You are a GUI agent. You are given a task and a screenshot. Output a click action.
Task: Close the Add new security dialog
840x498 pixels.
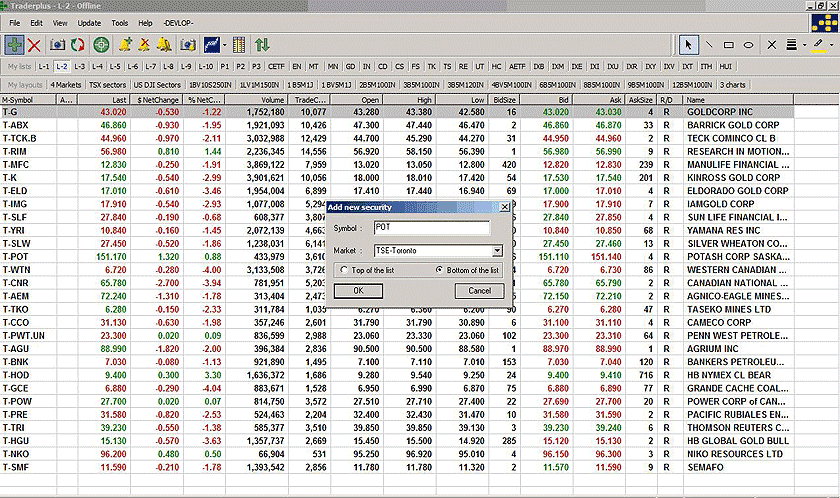pyautogui.click(x=505, y=207)
